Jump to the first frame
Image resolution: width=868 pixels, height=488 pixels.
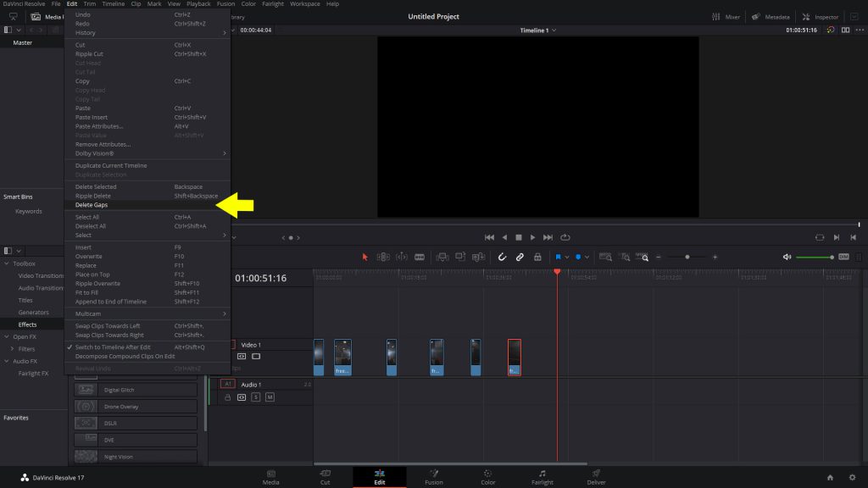[x=489, y=237]
